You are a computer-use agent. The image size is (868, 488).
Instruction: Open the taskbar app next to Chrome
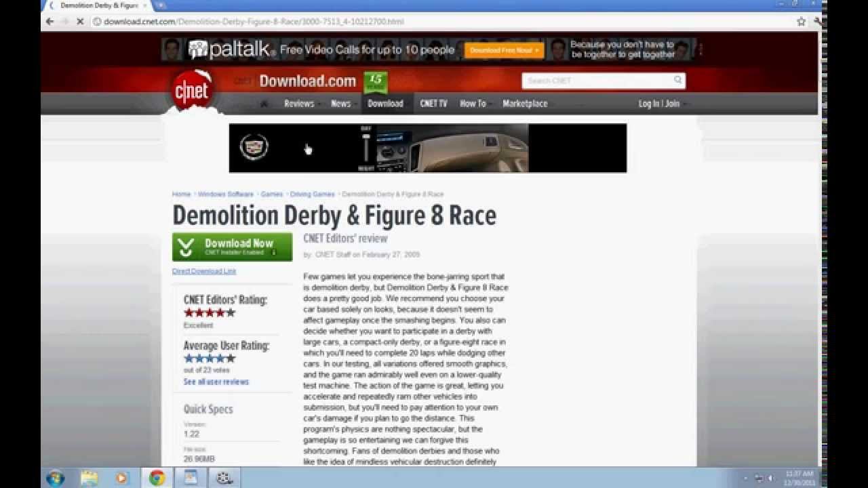(191, 478)
